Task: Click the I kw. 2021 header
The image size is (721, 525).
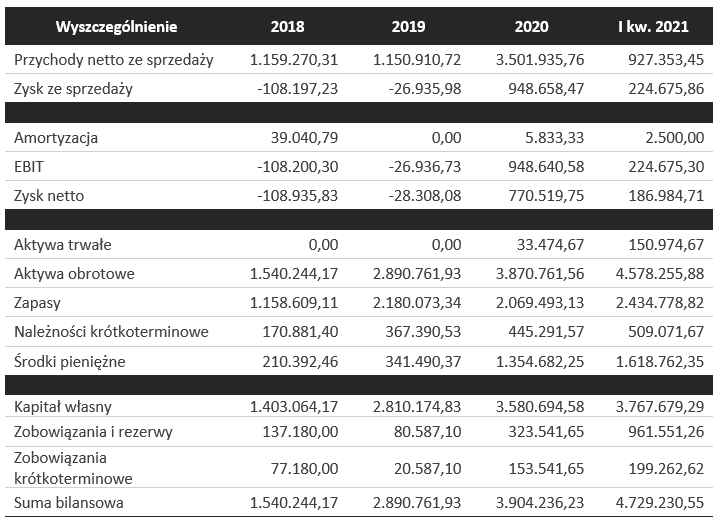Action: [x=655, y=26]
